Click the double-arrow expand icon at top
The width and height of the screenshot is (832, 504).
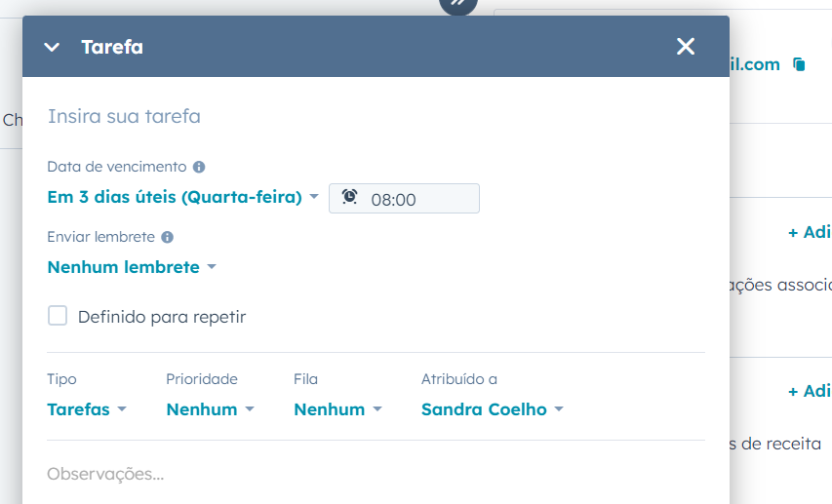coord(457,4)
